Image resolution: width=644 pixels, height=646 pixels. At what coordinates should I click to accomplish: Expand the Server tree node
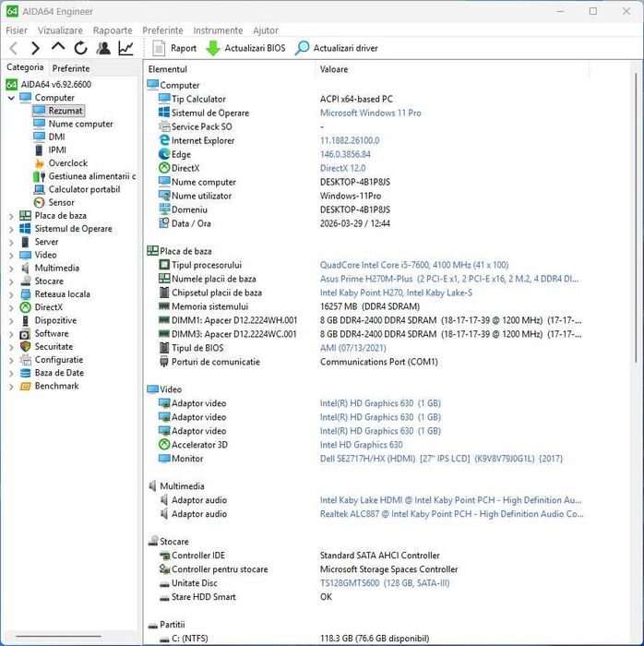[11, 242]
